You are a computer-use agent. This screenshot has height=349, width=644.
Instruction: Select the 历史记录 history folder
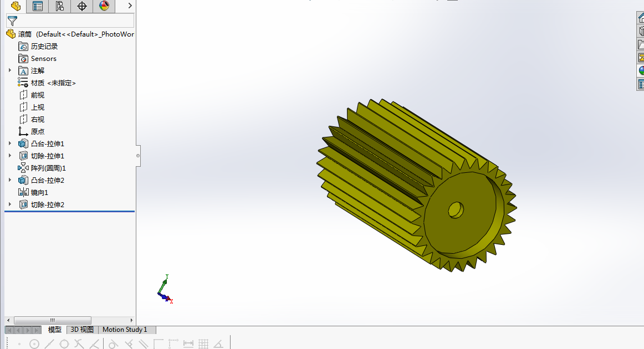[38, 47]
